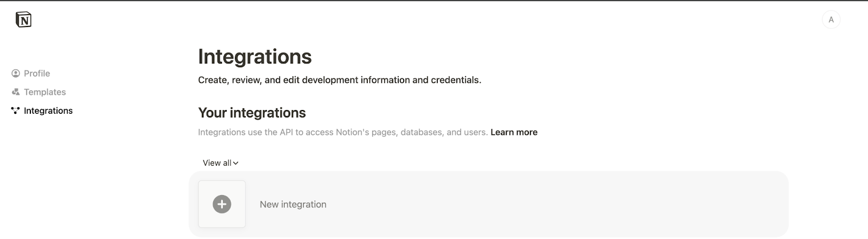Image resolution: width=868 pixels, height=239 pixels.
Task: Open the account avatar labeled A
Action: (x=831, y=20)
